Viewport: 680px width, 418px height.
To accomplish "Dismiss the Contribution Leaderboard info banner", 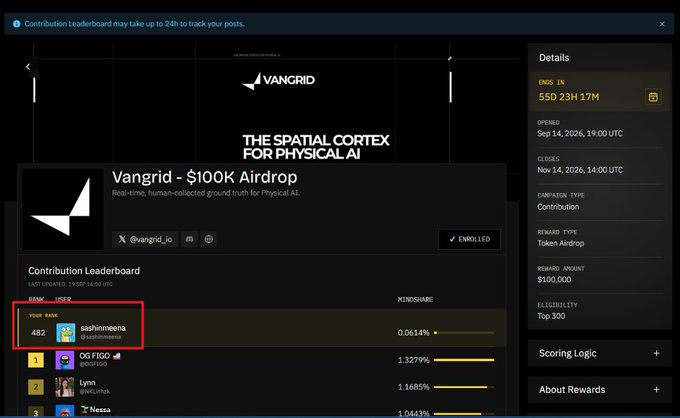I will tap(662, 24).
